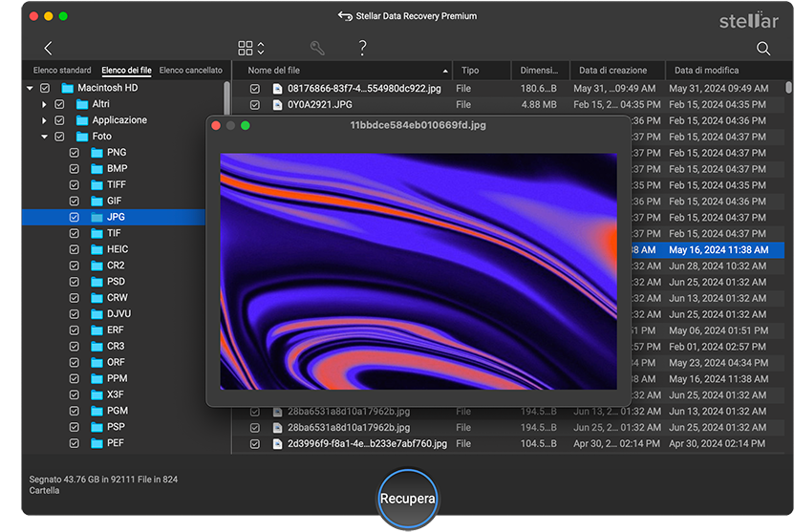This screenshot has height=532, width=794.
Task: Collapse the Foto folder
Action: 45,137
